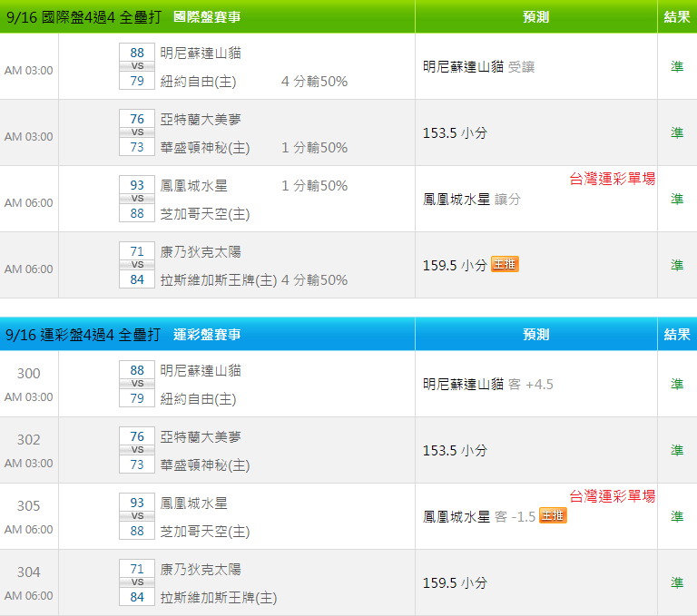
Task: Click the VS label between 71 and 84 in game 304
Action: click(x=137, y=582)
